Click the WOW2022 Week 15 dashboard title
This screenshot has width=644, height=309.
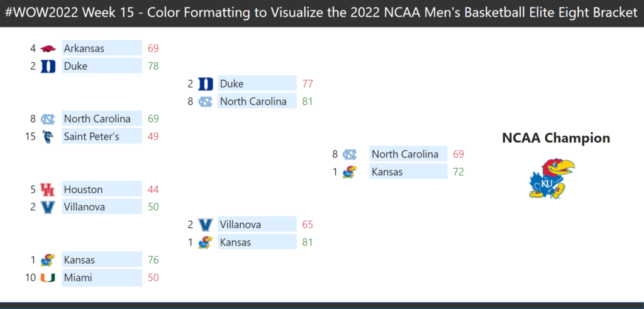[x=321, y=13]
